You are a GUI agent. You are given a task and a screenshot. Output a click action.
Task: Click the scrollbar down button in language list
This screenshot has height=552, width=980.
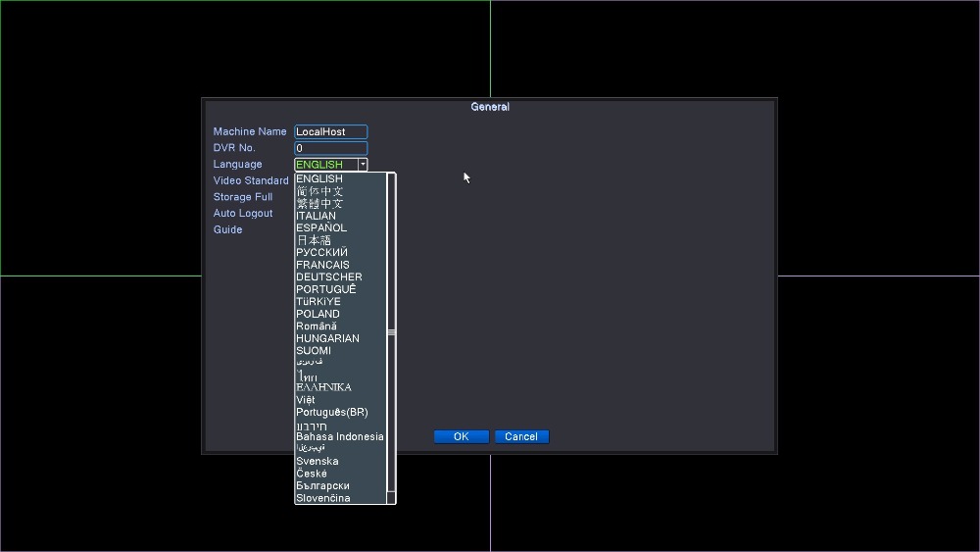[x=391, y=498]
